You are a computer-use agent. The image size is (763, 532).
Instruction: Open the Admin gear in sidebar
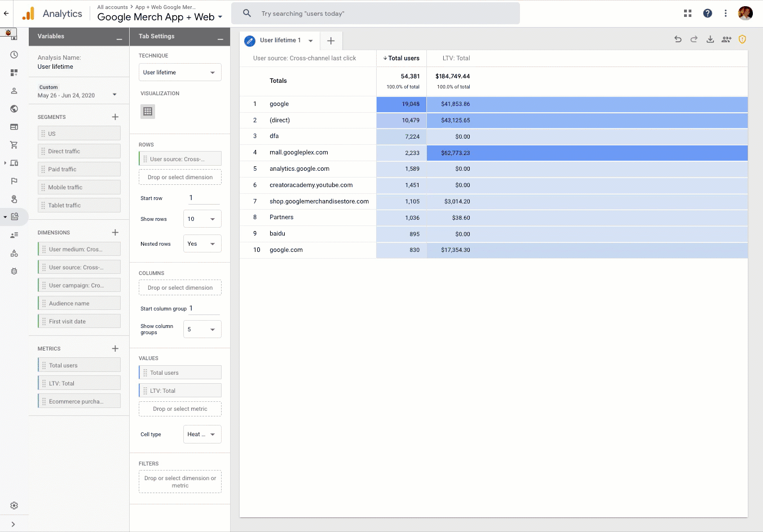14,506
